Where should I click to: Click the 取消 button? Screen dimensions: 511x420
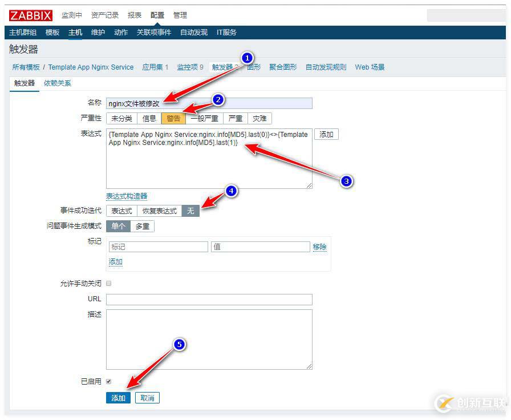[147, 398]
